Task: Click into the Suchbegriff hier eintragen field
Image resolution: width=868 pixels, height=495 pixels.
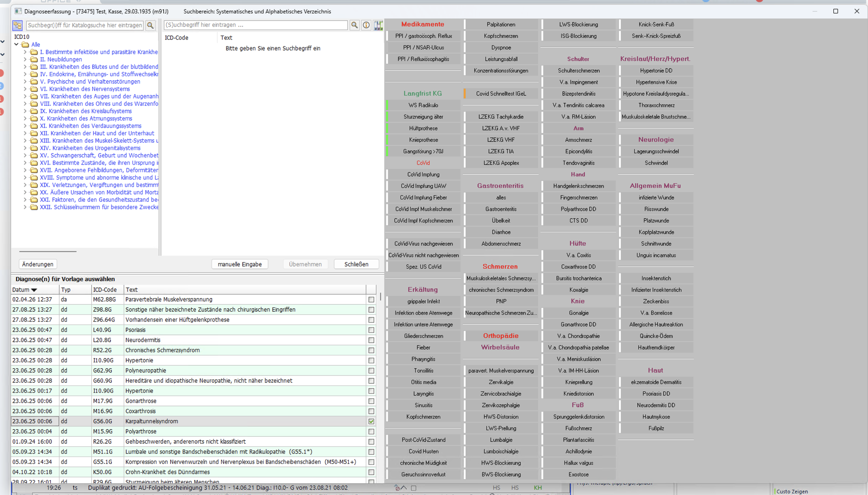Action: point(255,25)
